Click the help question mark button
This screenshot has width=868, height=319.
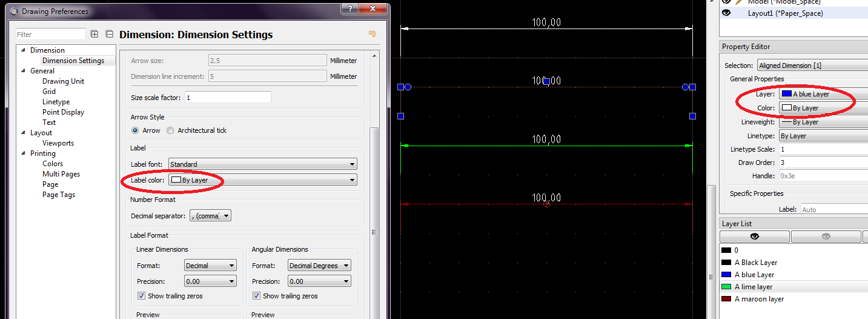click(348, 8)
